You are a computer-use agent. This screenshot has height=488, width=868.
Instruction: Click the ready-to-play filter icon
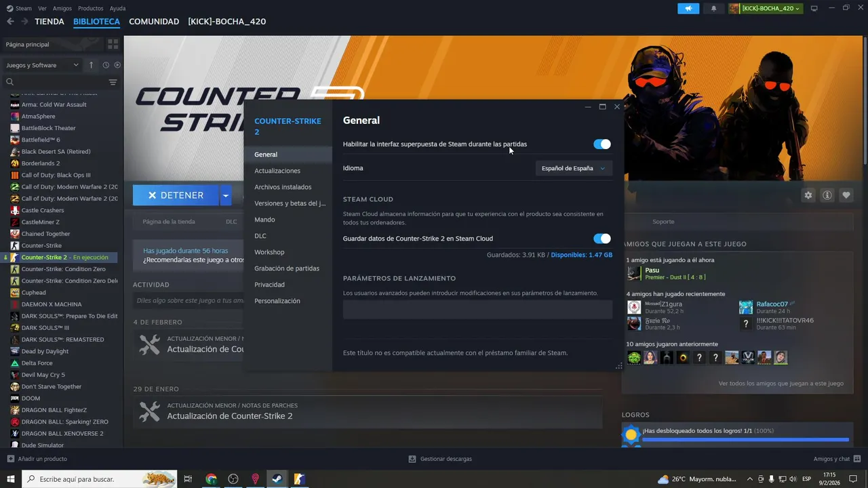pos(117,65)
